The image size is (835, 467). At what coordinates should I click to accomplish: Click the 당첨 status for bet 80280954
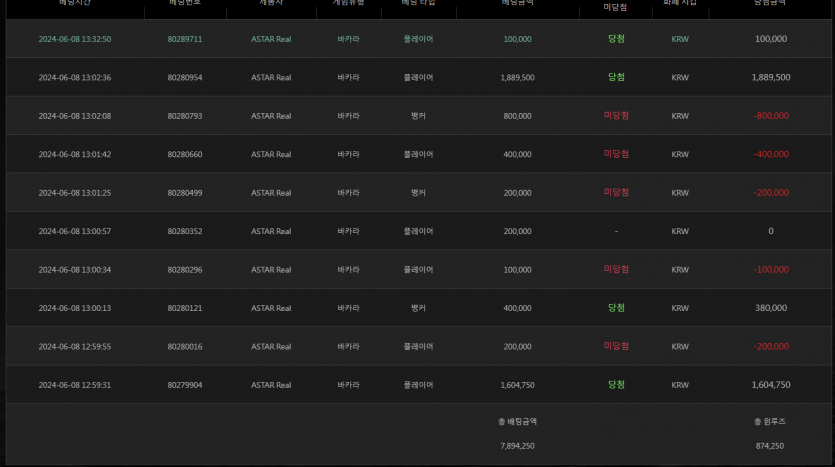(x=616, y=77)
